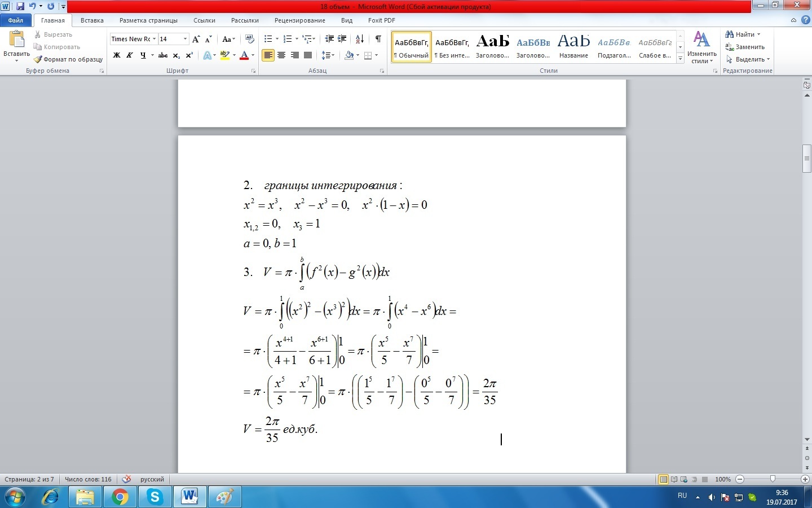Toggle italic (К) formatting
This screenshot has height=508, width=812.
coord(130,55)
